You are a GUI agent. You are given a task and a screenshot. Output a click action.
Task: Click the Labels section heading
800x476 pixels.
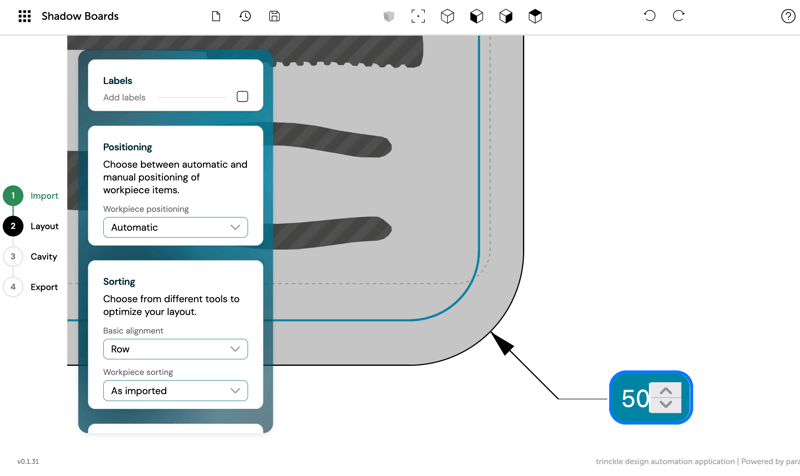[x=117, y=81]
